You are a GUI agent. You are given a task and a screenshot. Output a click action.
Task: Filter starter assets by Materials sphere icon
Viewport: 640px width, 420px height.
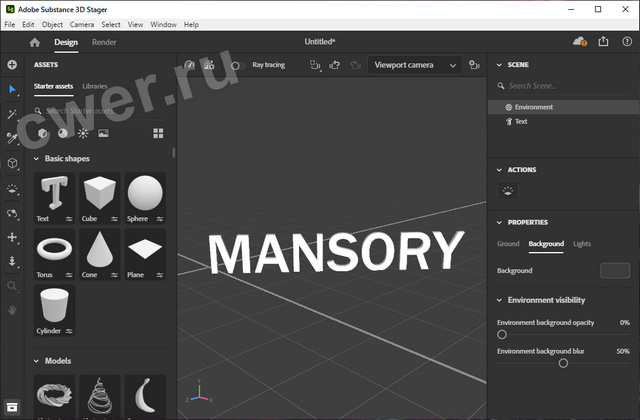[x=63, y=133]
